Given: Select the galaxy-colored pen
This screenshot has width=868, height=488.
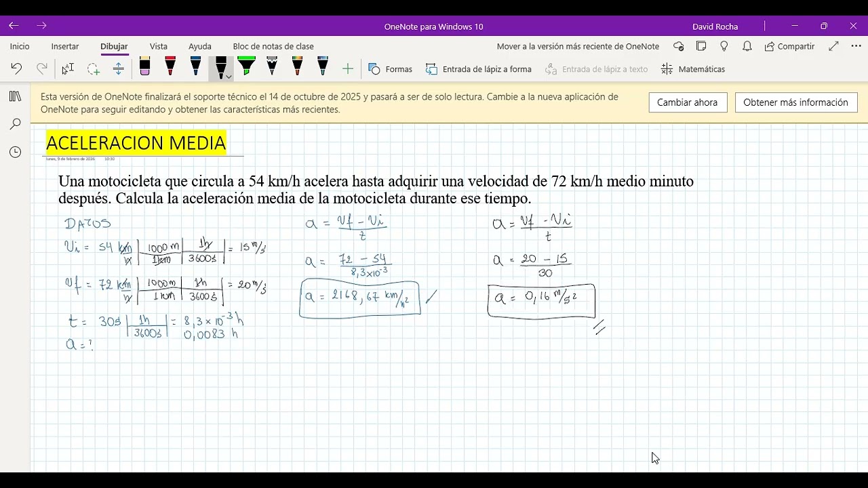Looking at the screenshot, I should [x=323, y=66].
